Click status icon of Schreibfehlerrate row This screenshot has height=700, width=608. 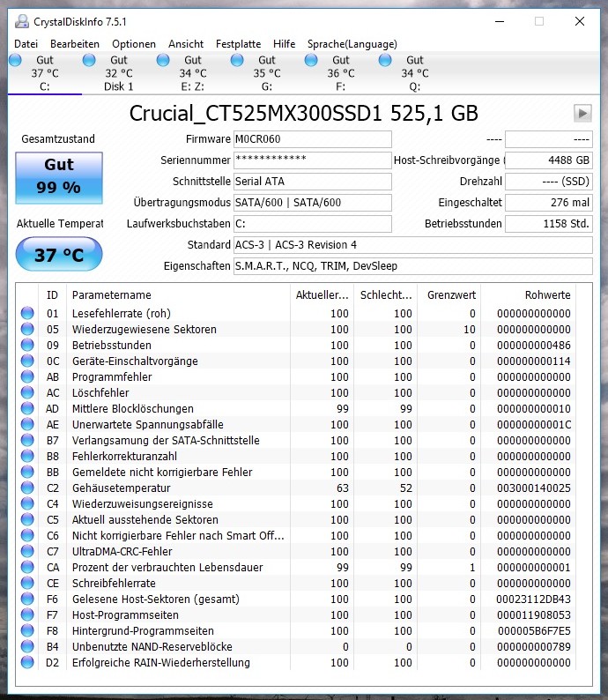(27, 583)
